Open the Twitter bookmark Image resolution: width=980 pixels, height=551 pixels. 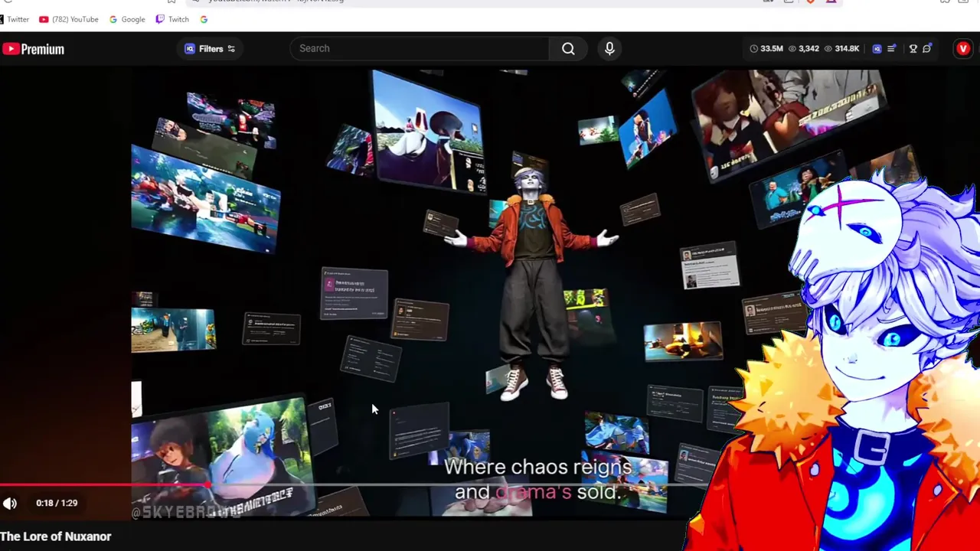(x=14, y=19)
